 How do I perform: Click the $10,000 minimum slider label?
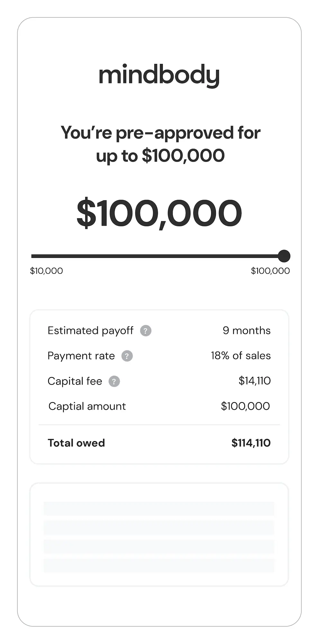[46, 271]
